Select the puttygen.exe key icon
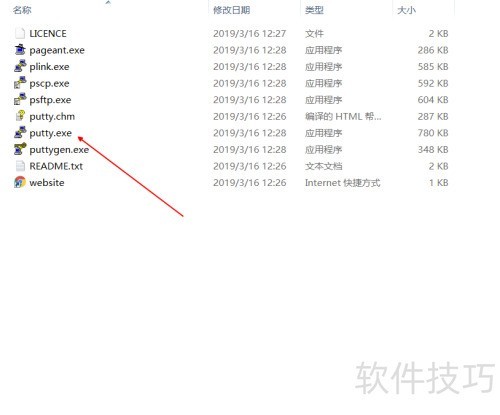Image resolution: width=500 pixels, height=415 pixels. pos(20,149)
